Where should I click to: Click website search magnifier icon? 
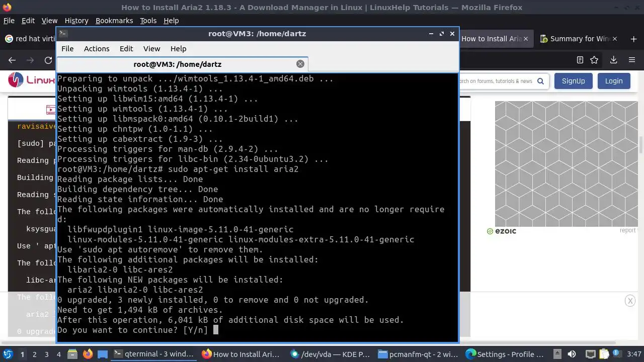pos(540,81)
